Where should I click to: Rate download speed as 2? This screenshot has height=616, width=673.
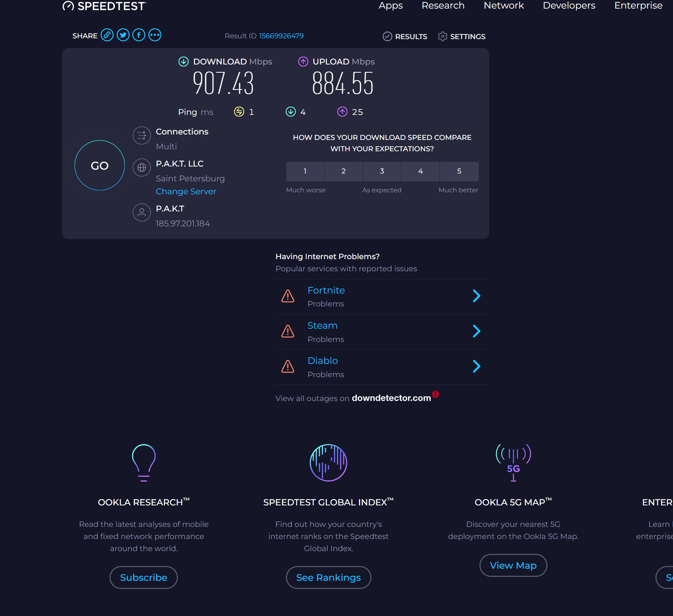343,171
